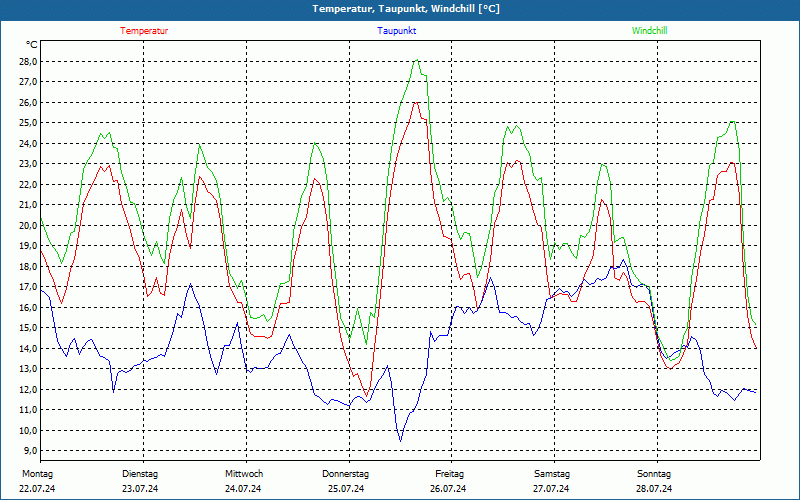This screenshot has width=800, height=500.
Task: Click the red Temperatur legend label
Action: click(x=144, y=31)
